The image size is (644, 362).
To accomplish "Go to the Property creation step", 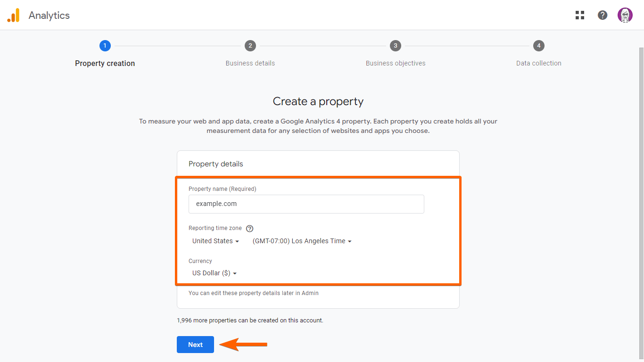I will click(x=105, y=63).
